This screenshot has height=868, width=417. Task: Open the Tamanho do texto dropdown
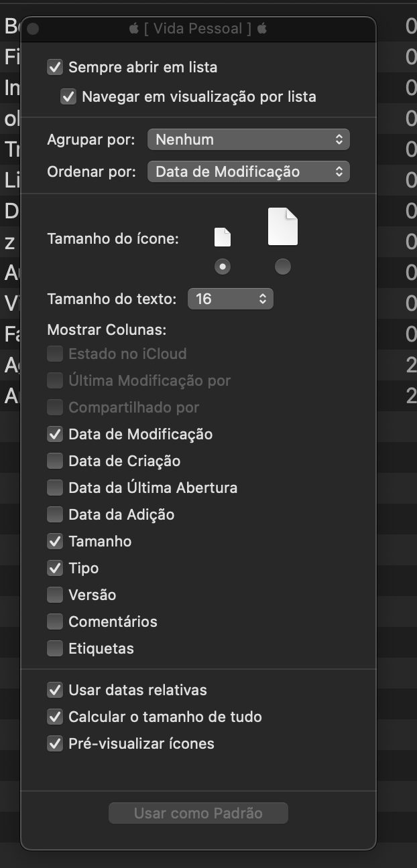[x=230, y=299]
